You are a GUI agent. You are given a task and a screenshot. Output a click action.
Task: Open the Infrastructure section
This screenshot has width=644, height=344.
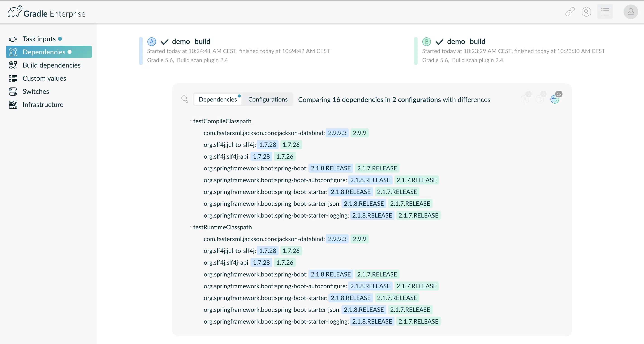pyautogui.click(x=43, y=104)
